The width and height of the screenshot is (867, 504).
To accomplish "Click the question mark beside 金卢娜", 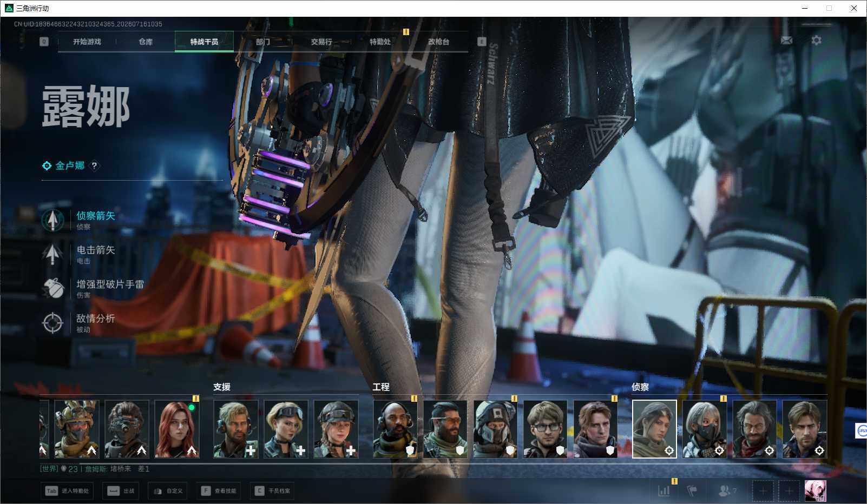I will click(x=94, y=166).
